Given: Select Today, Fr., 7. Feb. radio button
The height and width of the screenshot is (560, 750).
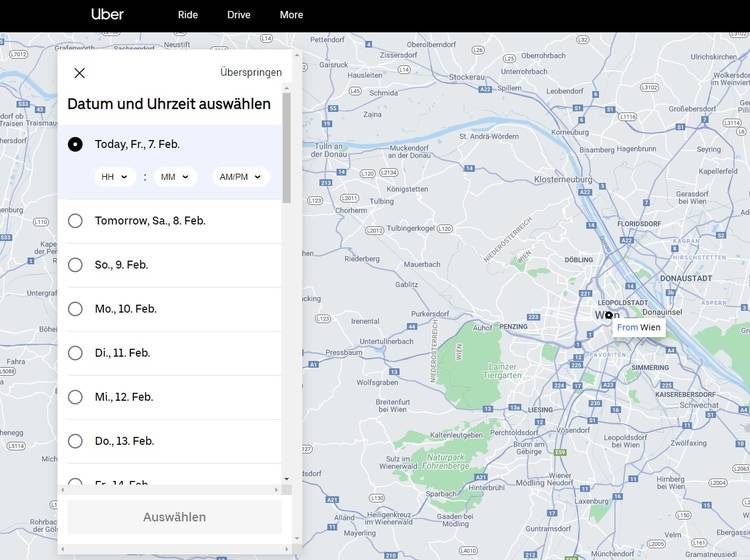Looking at the screenshot, I should pos(75,144).
